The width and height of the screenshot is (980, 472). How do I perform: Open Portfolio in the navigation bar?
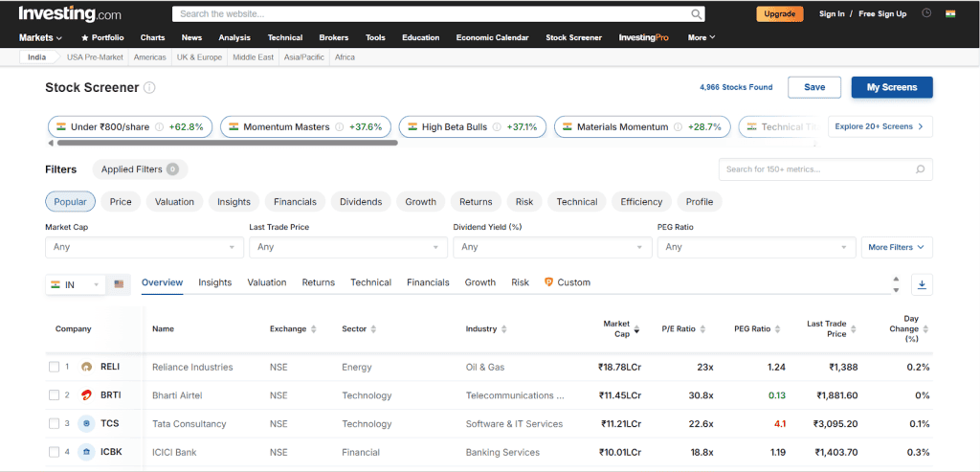pos(102,37)
